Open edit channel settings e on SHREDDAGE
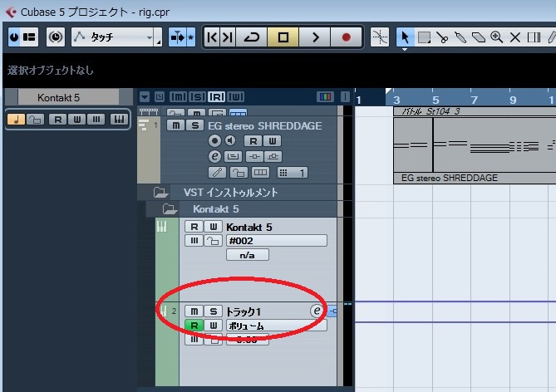 point(214,156)
